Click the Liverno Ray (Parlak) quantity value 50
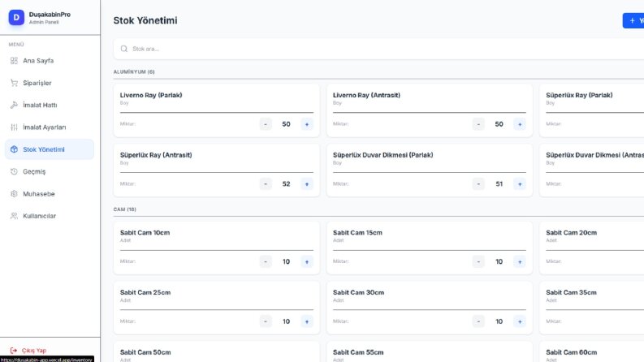Image resolution: width=644 pixels, height=362 pixels. (x=287, y=124)
